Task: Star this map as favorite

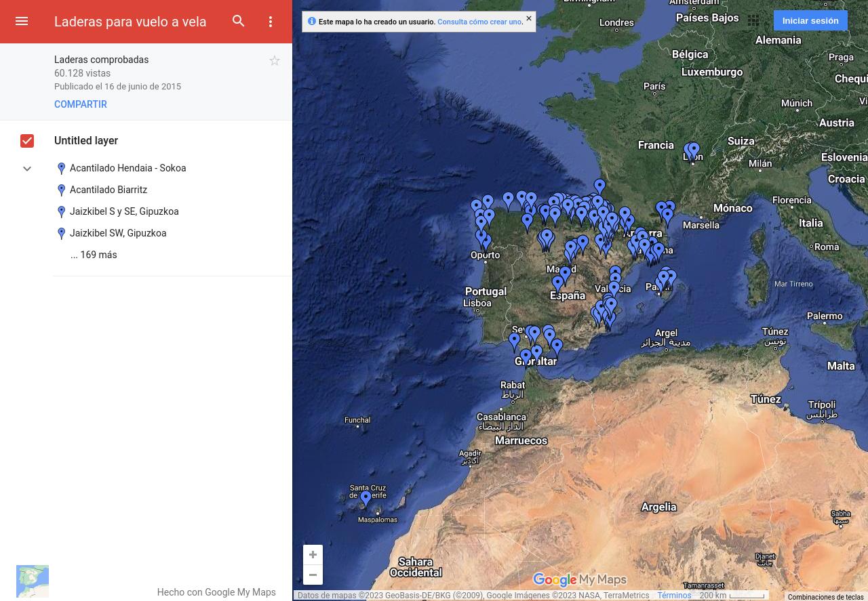Action: tap(275, 61)
